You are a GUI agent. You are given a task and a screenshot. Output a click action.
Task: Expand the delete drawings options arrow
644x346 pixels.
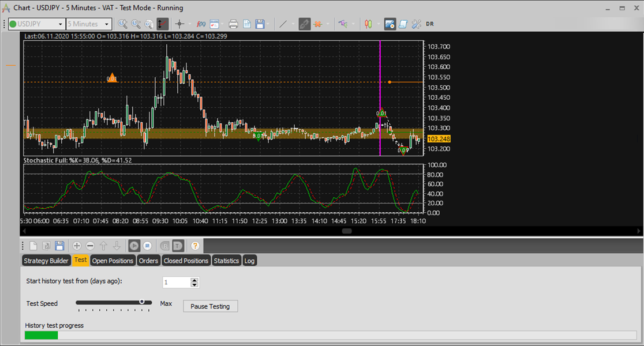click(327, 24)
